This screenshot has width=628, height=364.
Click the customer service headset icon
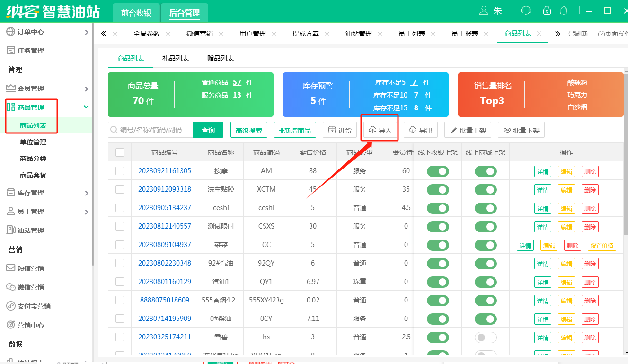pyautogui.click(x=525, y=10)
